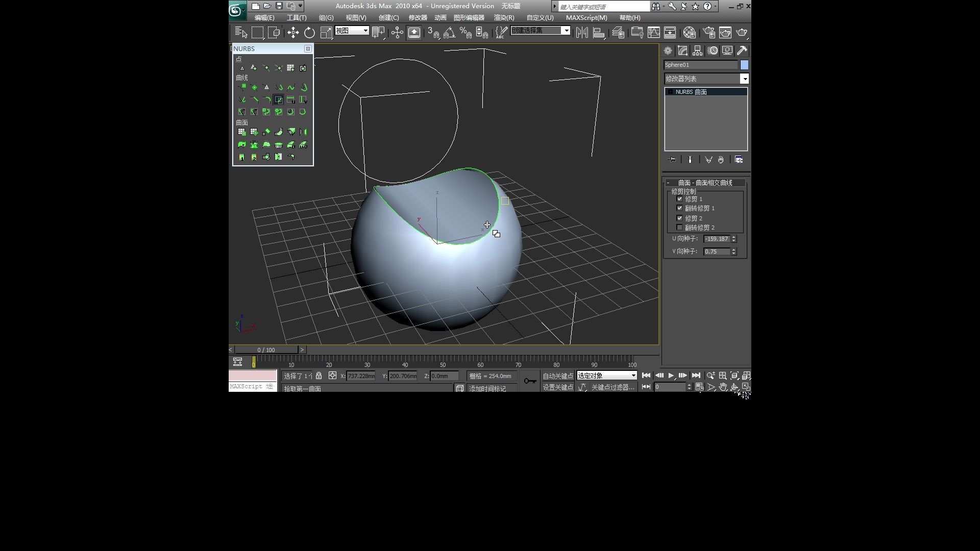Switch to the Motion panel icon

click(713, 51)
